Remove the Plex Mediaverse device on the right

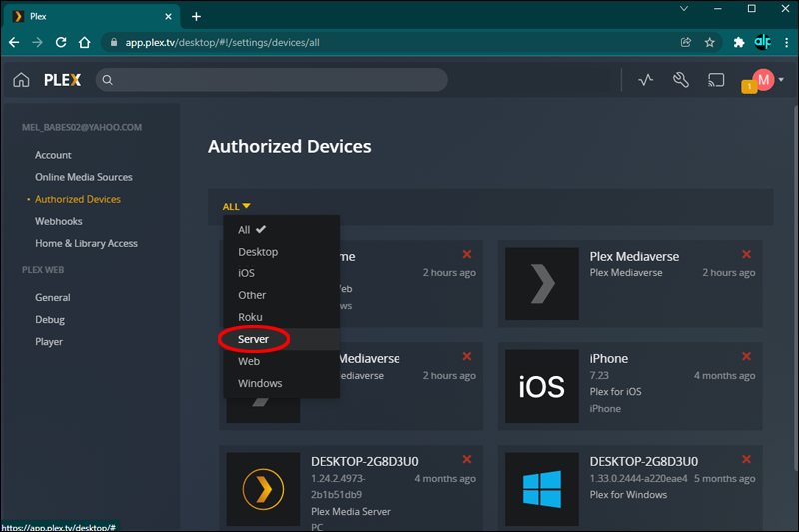[746, 254]
